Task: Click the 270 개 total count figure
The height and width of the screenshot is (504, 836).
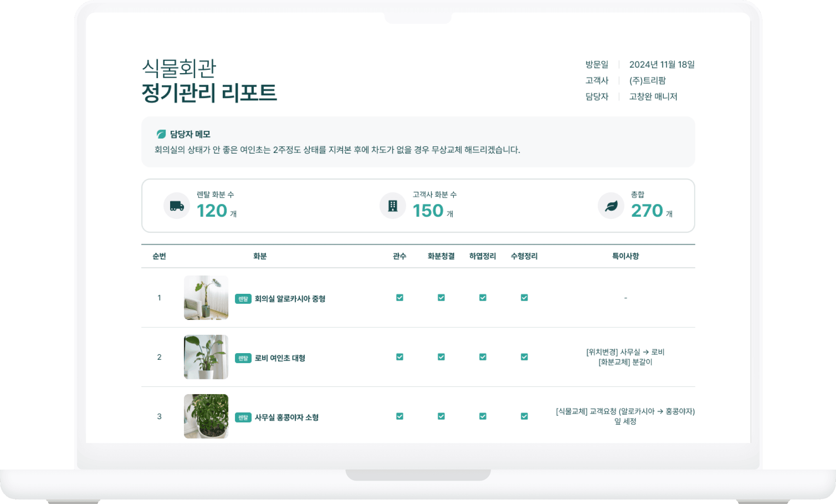Action: [647, 211]
